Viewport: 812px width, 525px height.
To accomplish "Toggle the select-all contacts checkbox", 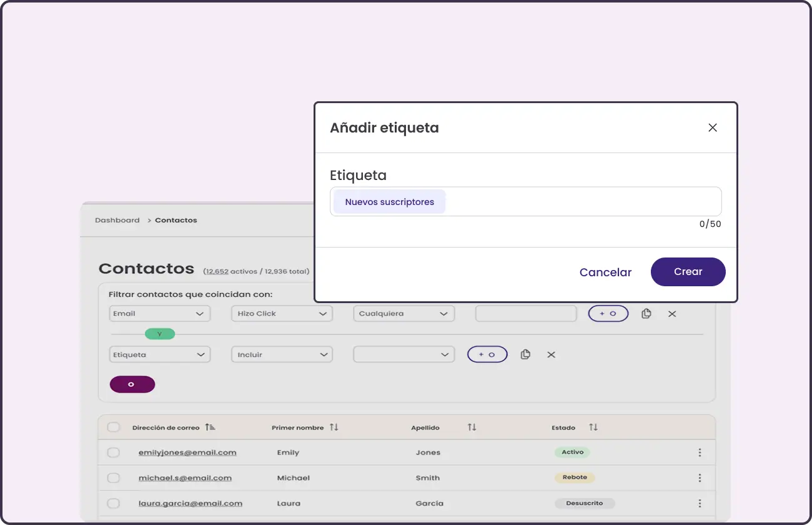I will [x=113, y=427].
